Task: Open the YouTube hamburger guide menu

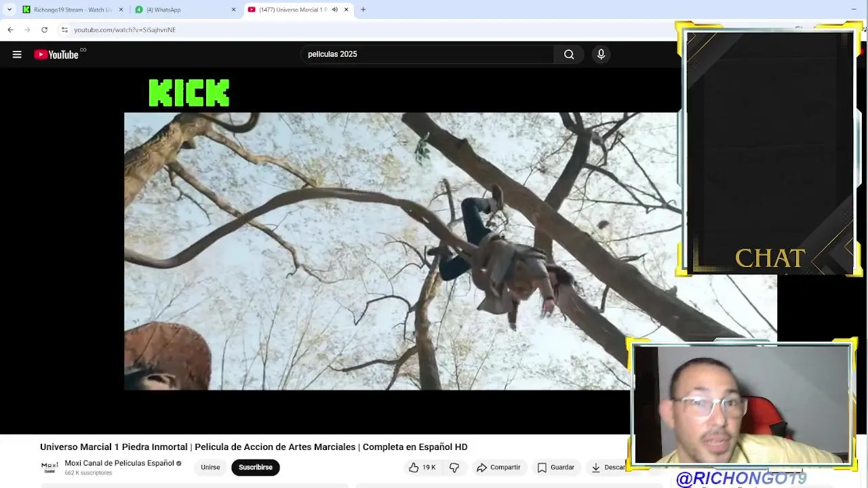Action: 17,54
